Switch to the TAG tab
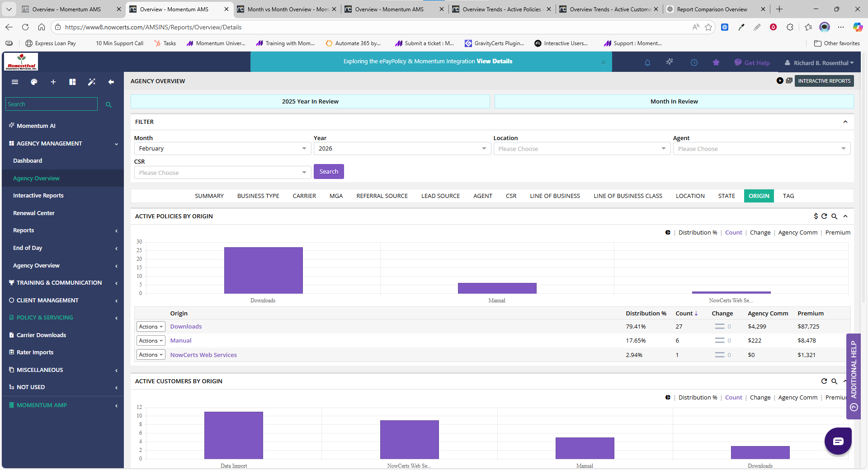 click(788, 196)
